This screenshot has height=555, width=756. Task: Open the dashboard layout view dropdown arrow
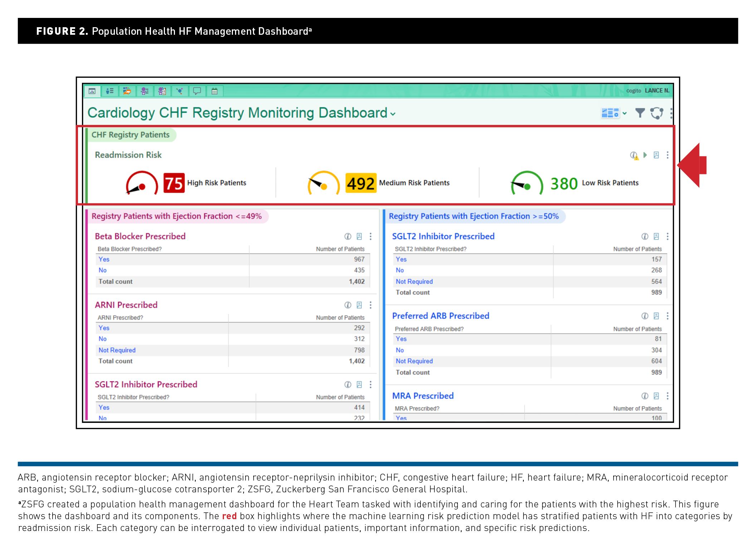click(625, 113)
